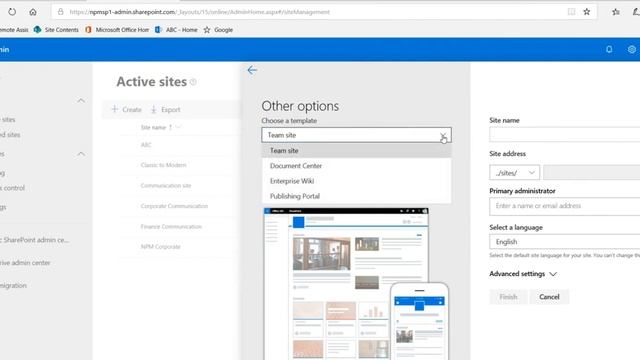Collapse the second sidebar section chevron

(x=81, y=154)
